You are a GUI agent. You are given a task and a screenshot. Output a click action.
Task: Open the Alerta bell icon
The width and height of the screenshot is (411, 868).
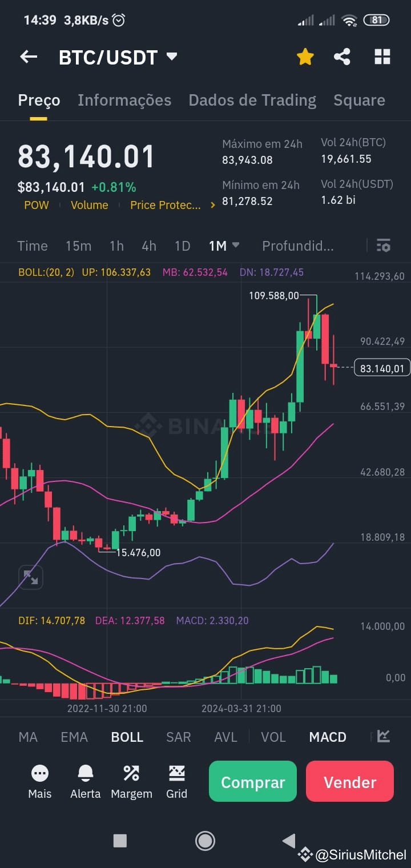point(86,773)
